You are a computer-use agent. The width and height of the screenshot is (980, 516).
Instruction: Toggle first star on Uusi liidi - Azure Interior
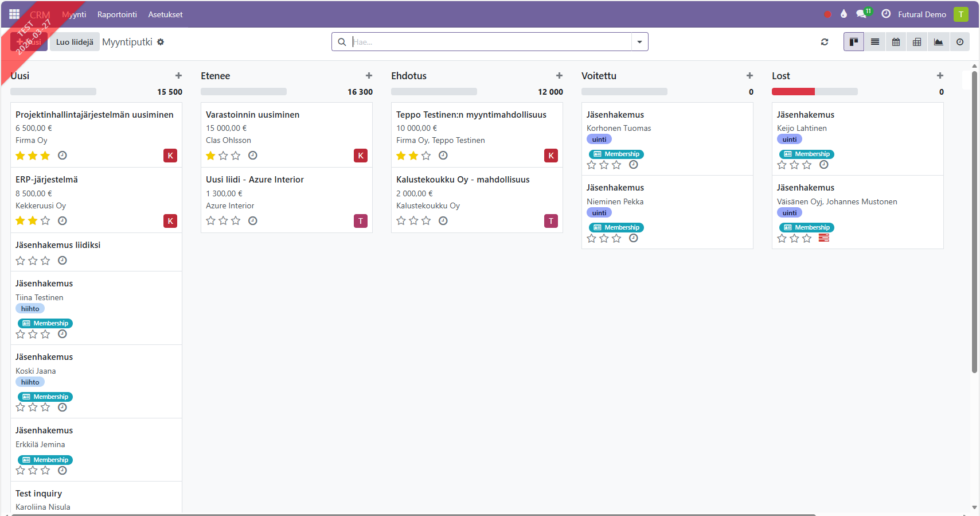pyautogui.click(x=210, y=221)
